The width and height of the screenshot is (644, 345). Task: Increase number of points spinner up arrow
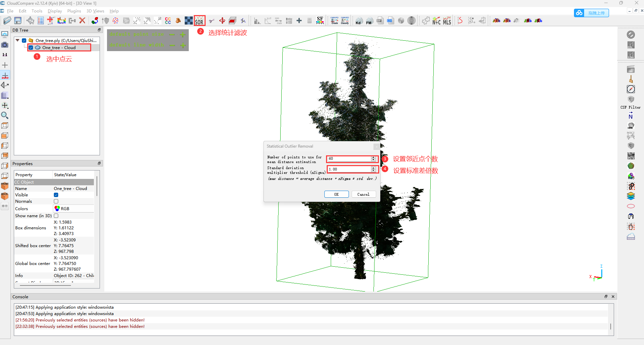[373, 157]
